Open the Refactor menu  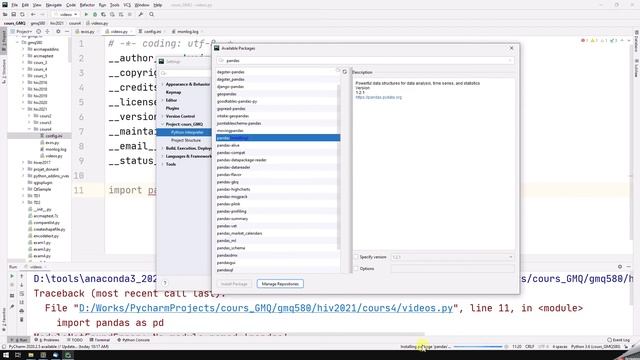click(87, 5)
